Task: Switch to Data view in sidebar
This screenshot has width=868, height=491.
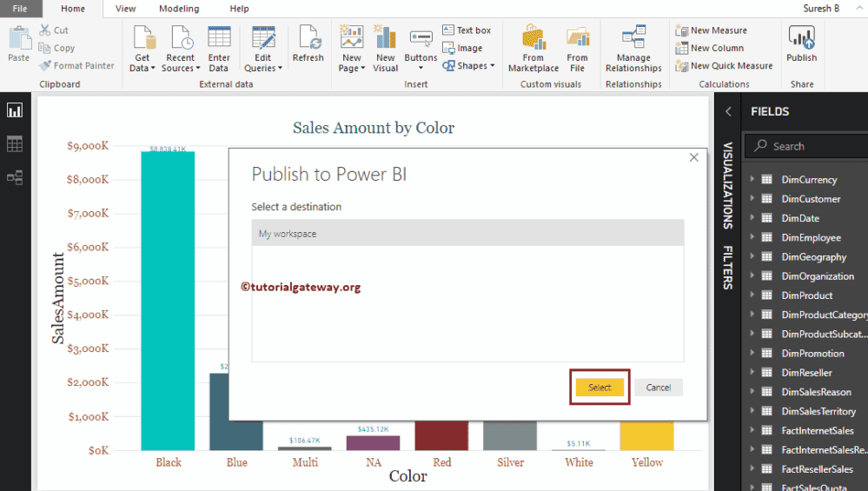Action: point(15,144)
